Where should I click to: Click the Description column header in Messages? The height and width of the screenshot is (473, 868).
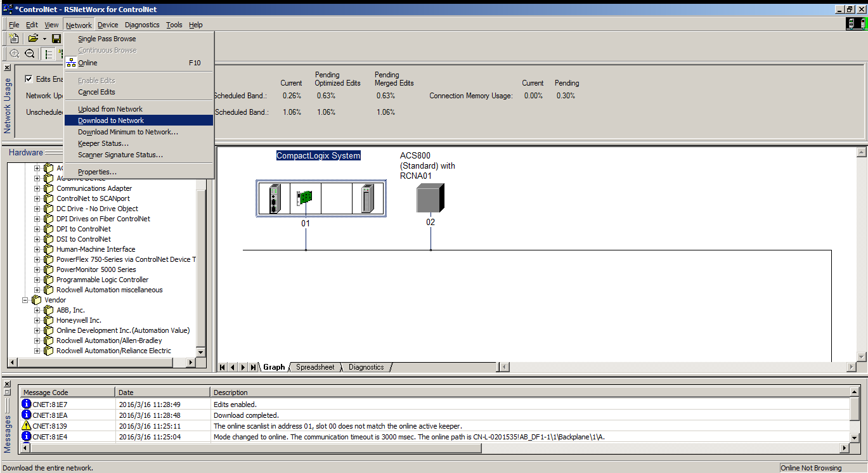coord(231,392)
